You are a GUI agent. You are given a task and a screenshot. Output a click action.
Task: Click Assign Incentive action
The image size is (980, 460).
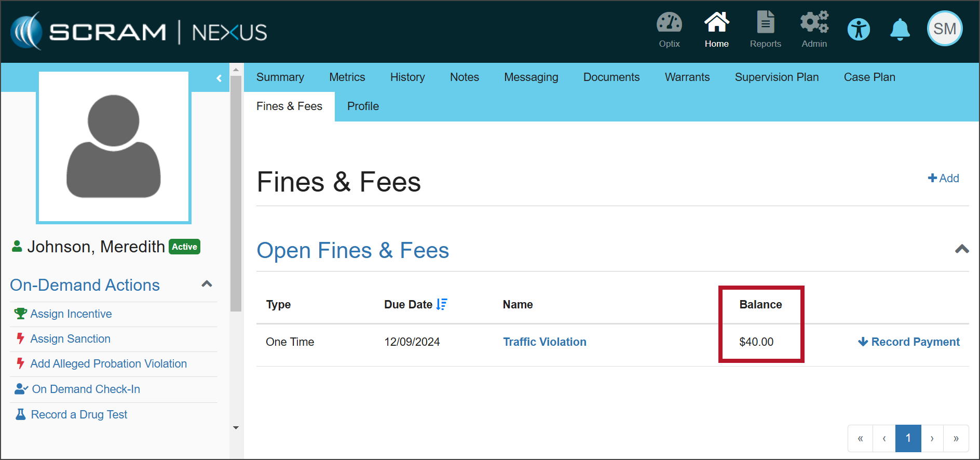coord(71,314)
